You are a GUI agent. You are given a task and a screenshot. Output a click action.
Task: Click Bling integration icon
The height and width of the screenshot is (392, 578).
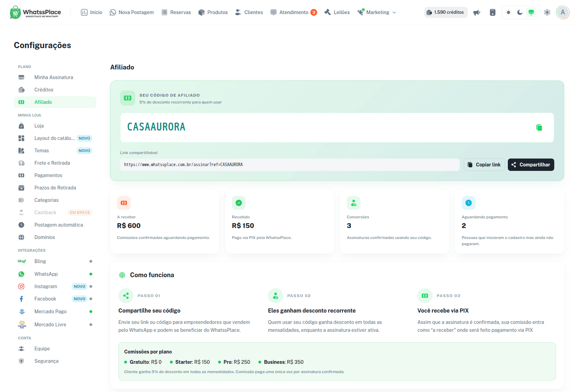coord(22,261)
